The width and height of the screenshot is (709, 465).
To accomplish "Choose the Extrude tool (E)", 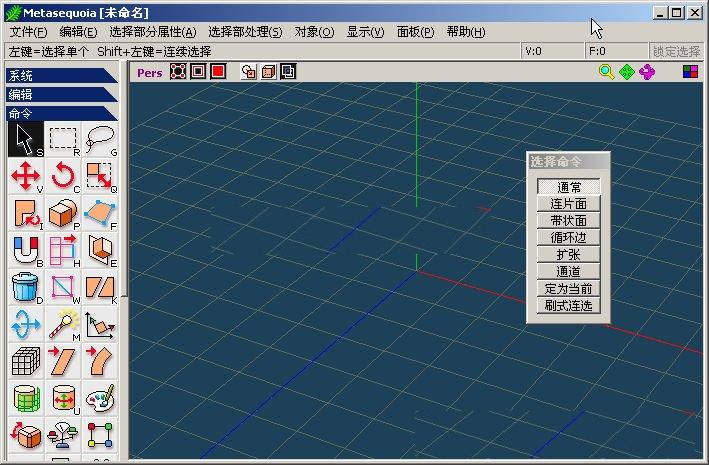I will 100,251.
